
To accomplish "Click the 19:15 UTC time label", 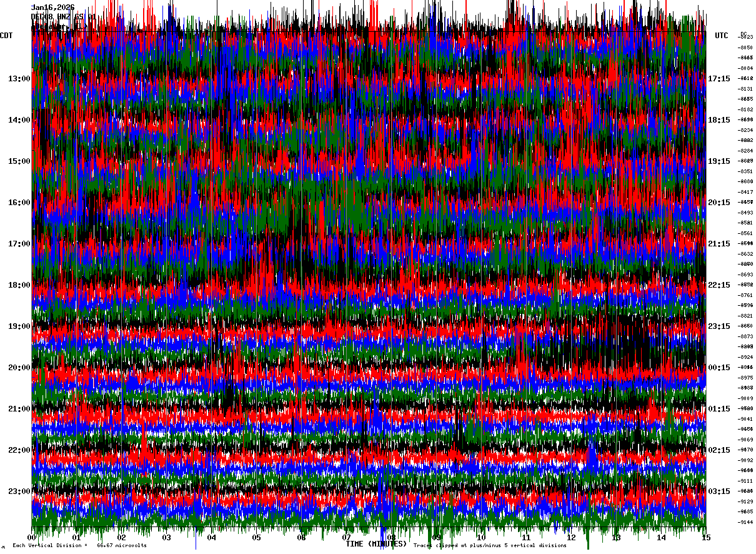I will (x=719, y=161).
